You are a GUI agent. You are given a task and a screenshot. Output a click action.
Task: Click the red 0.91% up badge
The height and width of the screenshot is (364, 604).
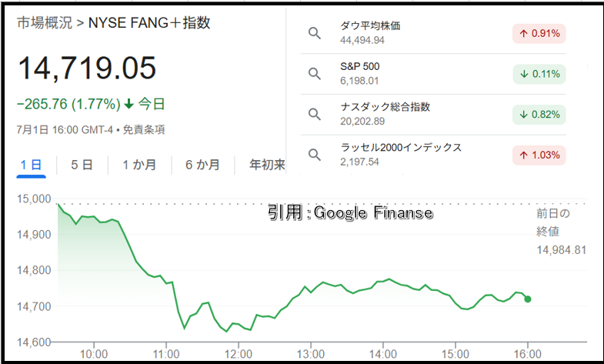(x=539, y=34)
